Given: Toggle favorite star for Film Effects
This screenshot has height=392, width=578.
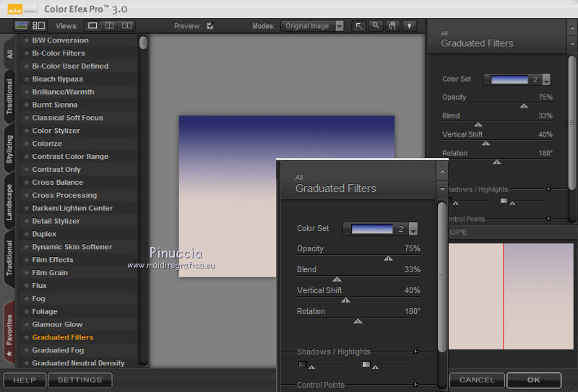Looking at the screenshot, I should tap(27, 260).
